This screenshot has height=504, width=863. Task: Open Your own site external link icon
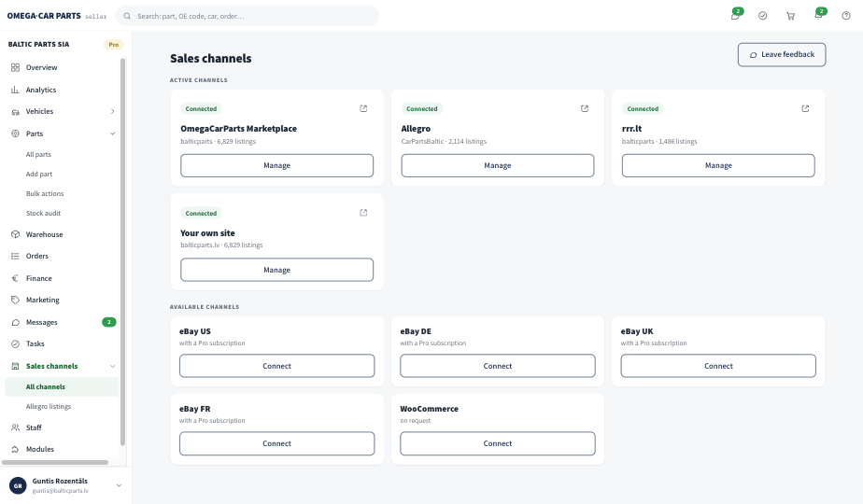point(363,213)
